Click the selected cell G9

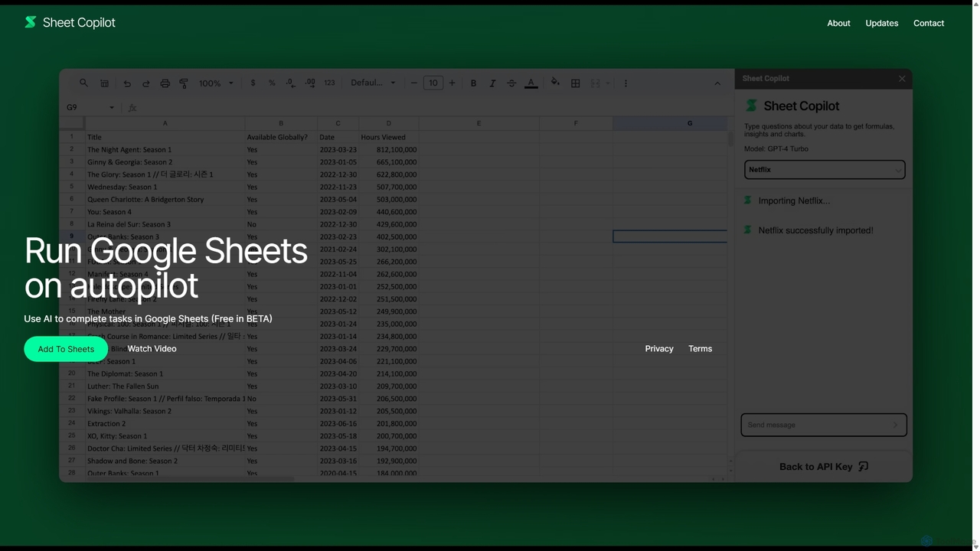[670, 236]
